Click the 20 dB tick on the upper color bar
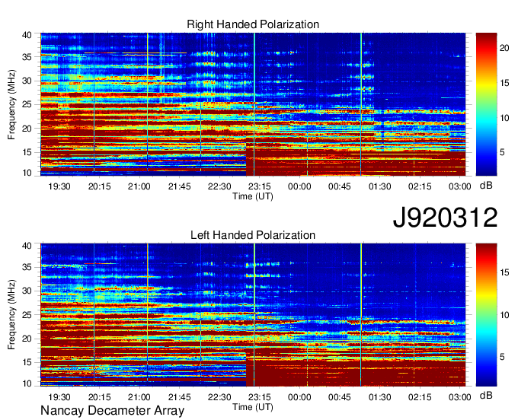Screen dimensions: 518x420 [504, 48]
